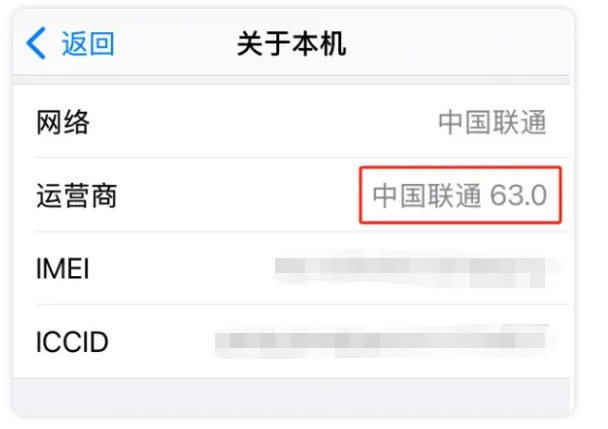Click the 关于本机 page title

(291, 44)
